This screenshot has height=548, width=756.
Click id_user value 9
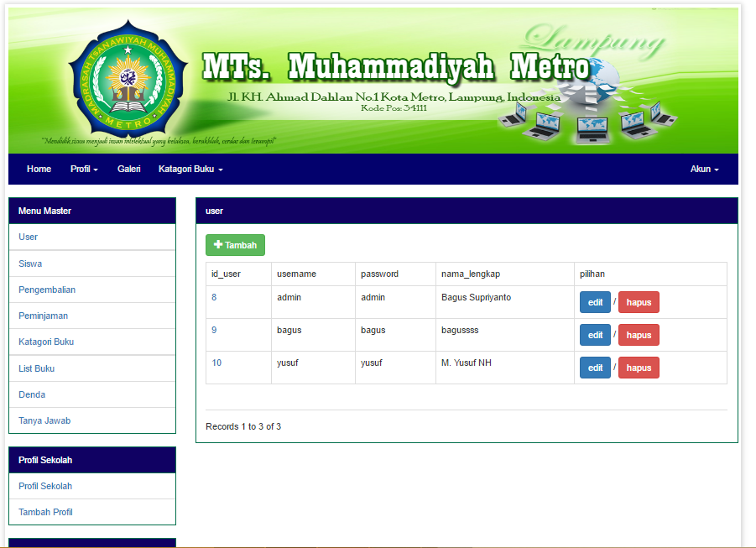point(214,330)
